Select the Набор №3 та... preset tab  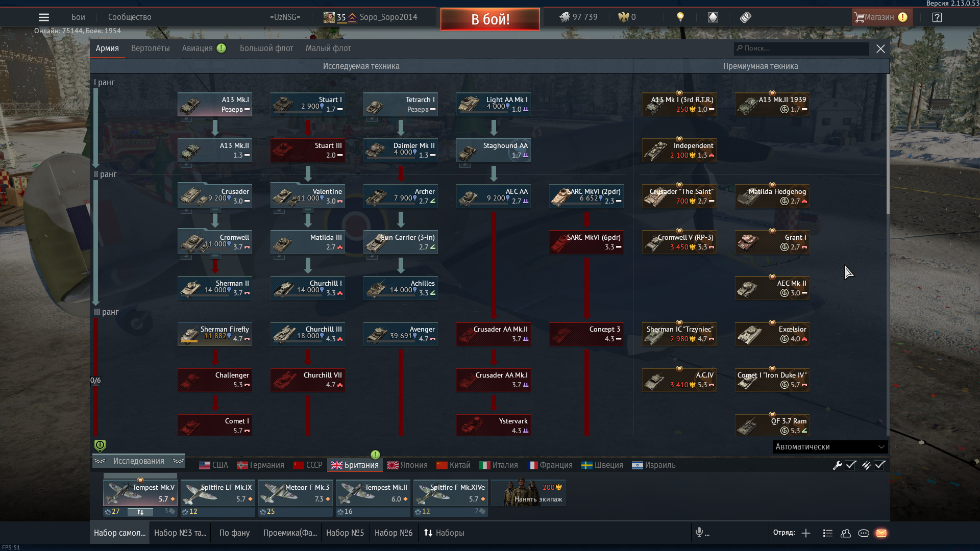coord(180,533)
